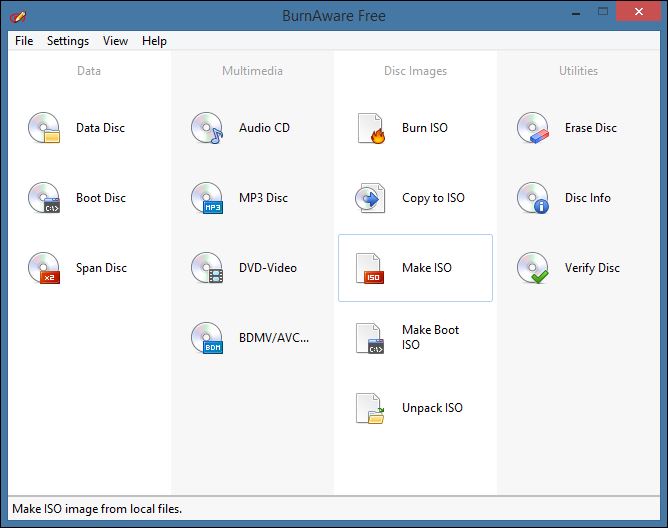This screenshot has height=528, width=668.
Task: Click the Data Disc icon
Action: pyautogui.click(x=44, y=128)
